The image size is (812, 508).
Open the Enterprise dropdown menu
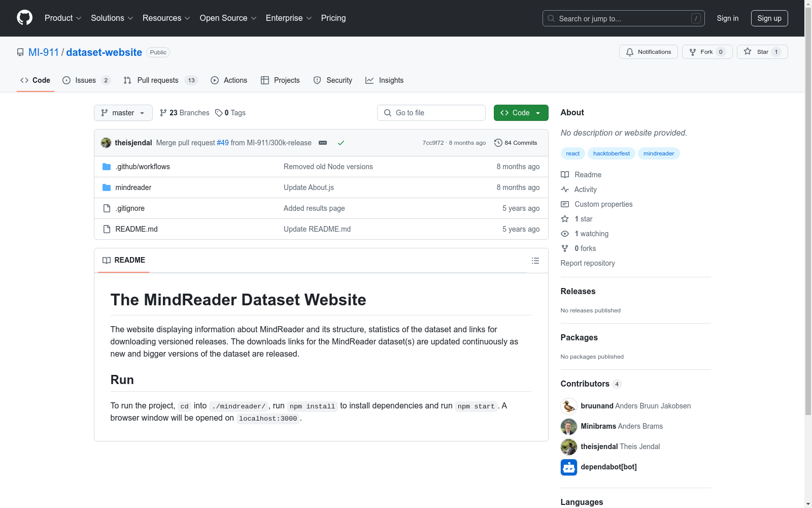click(x=289, y=18)
